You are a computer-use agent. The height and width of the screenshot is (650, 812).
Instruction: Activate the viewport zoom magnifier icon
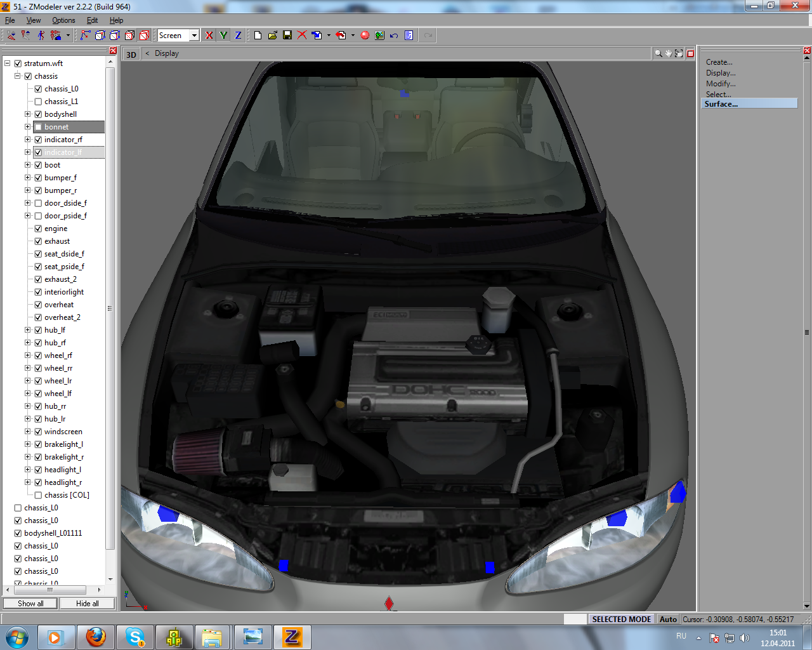coord(658,53)
